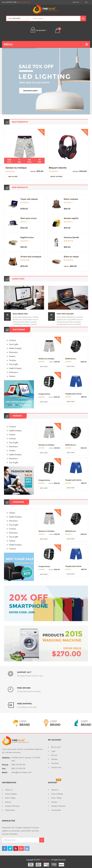The width and height of the screenshot is (92, 868).
Task: Open the shopping cart icon
Action: click(58, 30)
